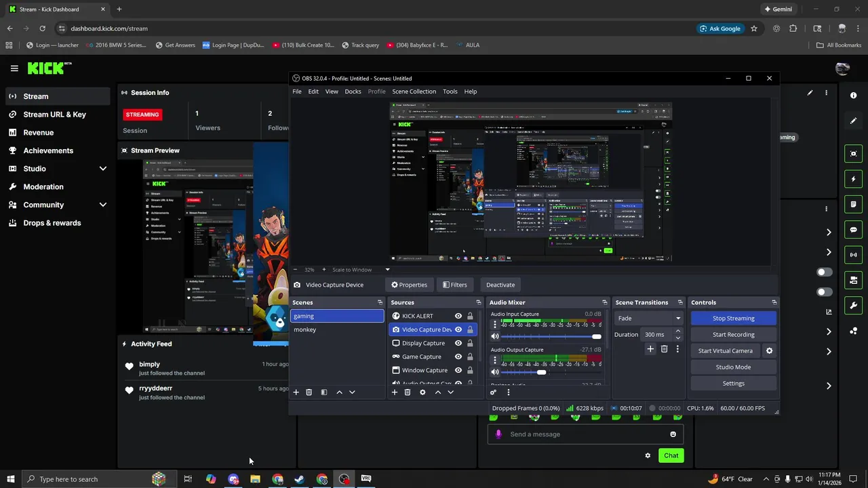Remove selected scene with trash icon
This screenshot has height=488, width=868.
[309, 392]
